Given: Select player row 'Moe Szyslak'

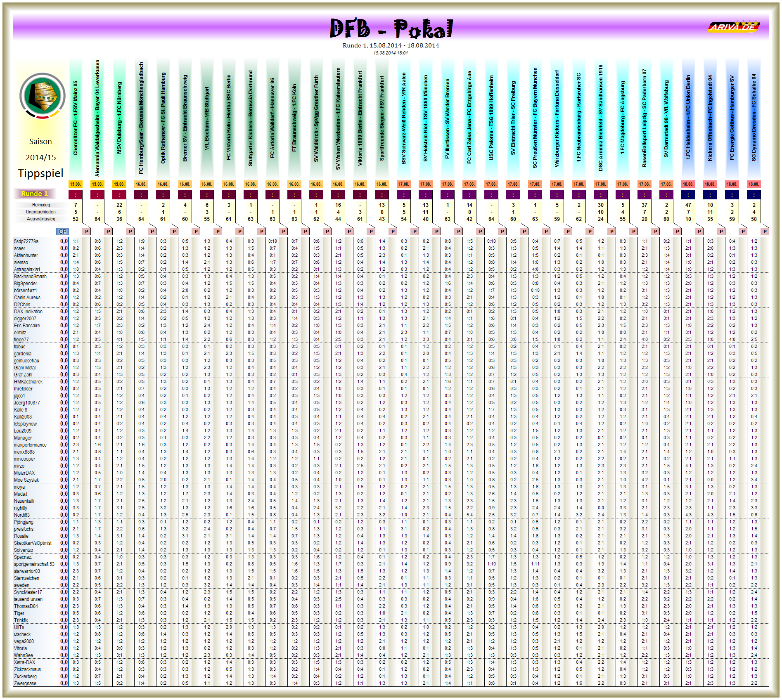Looking at the screenshot, I should pyautogui.click(x=391, y=480).
